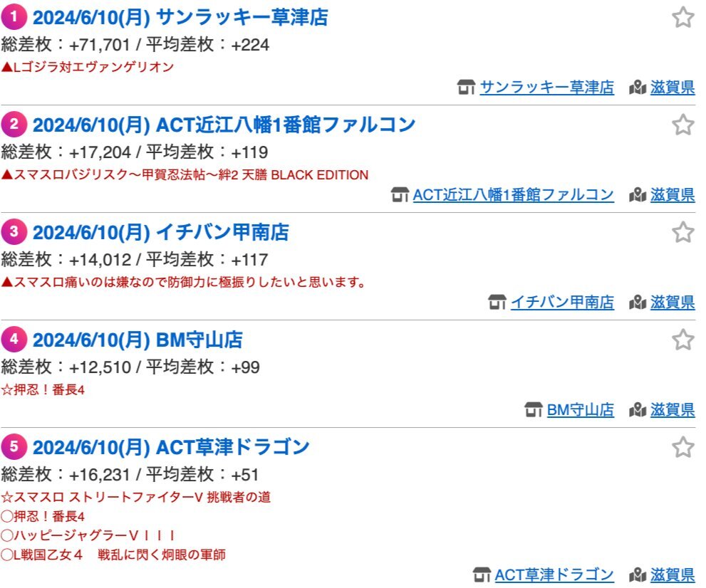706x588 pixels.
Task: Follow the イチバン甲南店 store link
Action: 562,303
